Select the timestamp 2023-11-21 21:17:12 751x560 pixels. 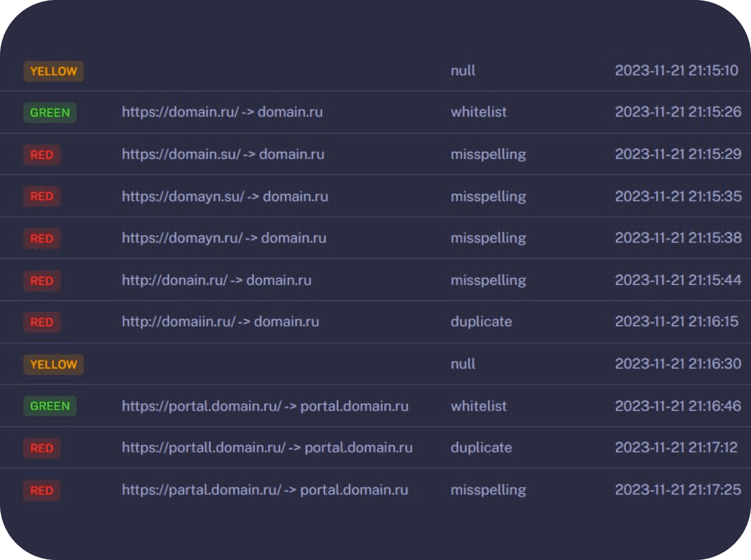(x=676, y=448)
